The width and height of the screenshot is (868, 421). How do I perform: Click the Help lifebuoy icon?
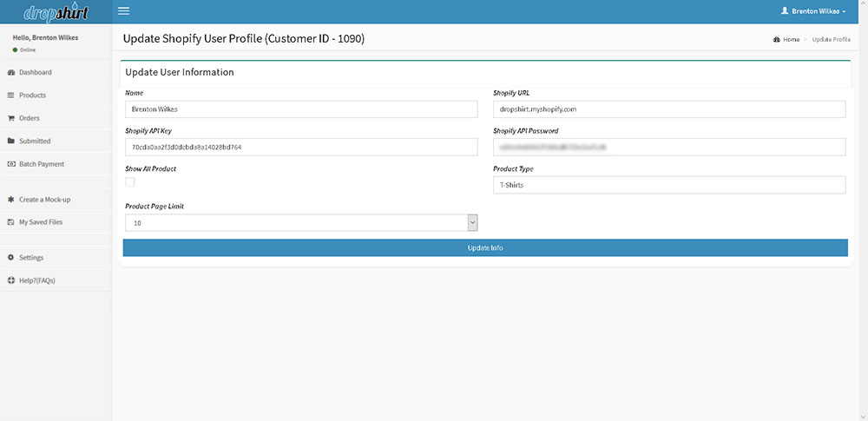point(10,281)
